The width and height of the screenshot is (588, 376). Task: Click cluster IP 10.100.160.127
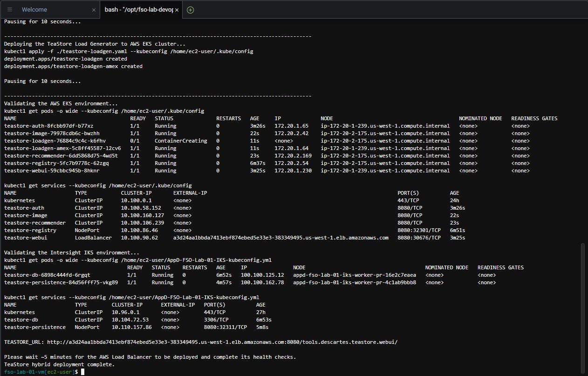[x=143, y=215]
